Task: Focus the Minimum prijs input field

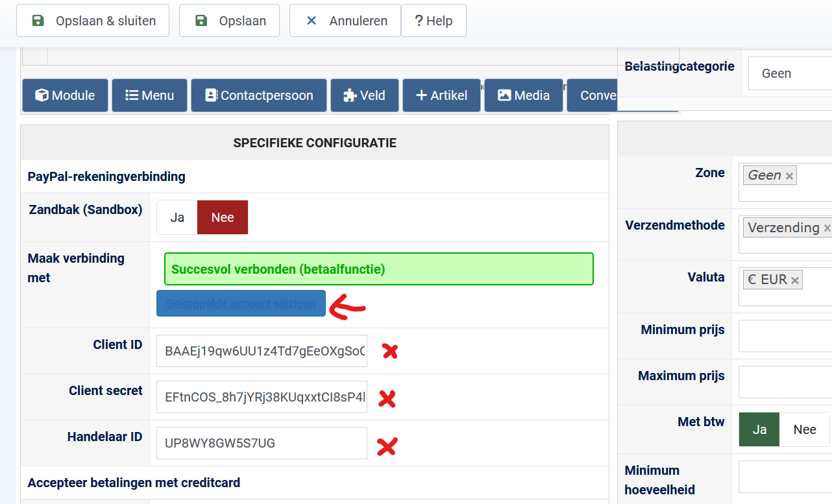Action: click(785, 335)
